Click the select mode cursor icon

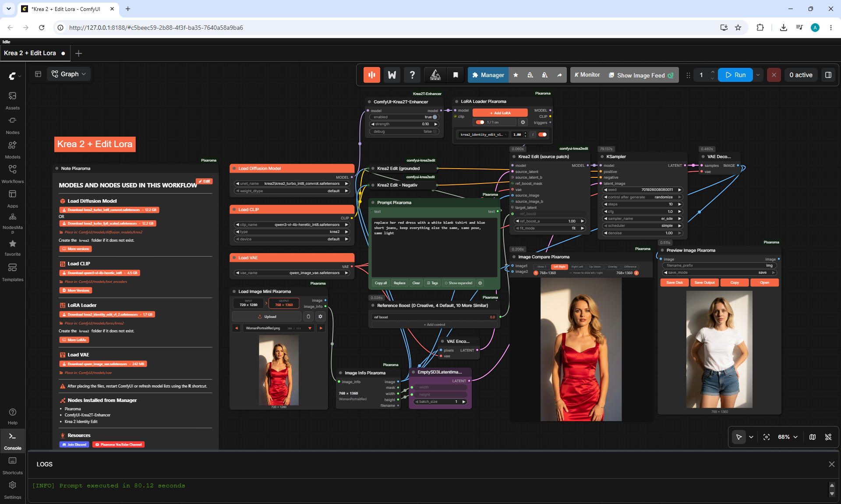pos(739,437)
